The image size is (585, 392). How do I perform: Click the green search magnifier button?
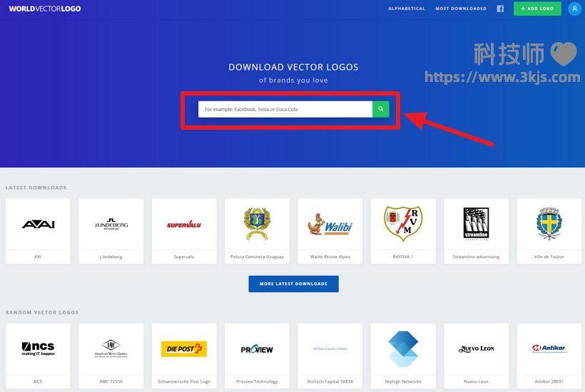click(380, 109)
